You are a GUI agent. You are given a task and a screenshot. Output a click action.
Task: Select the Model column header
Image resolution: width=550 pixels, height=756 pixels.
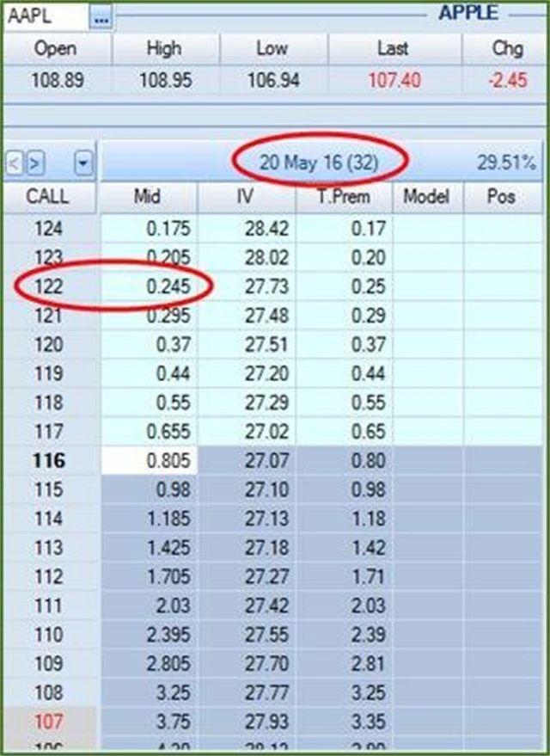pos(427,197)
